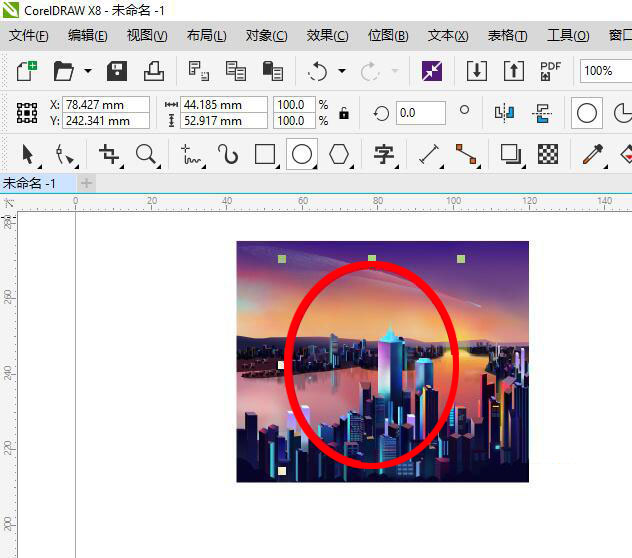Image resolution: width=632 pixels, height=558 pixels.
Task: Add a new document with plus tab
Action: point(86,183)
